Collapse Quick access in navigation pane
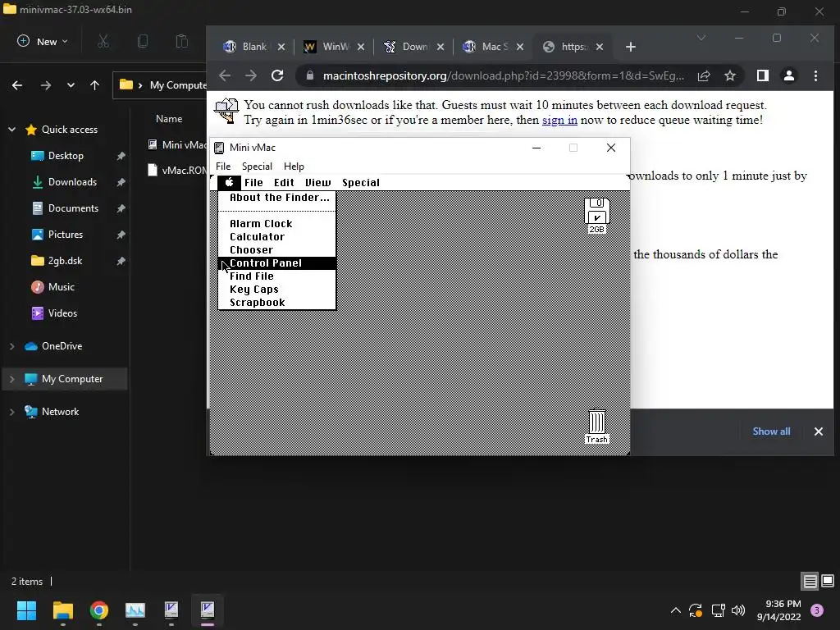840x630 pixels. 11,129
